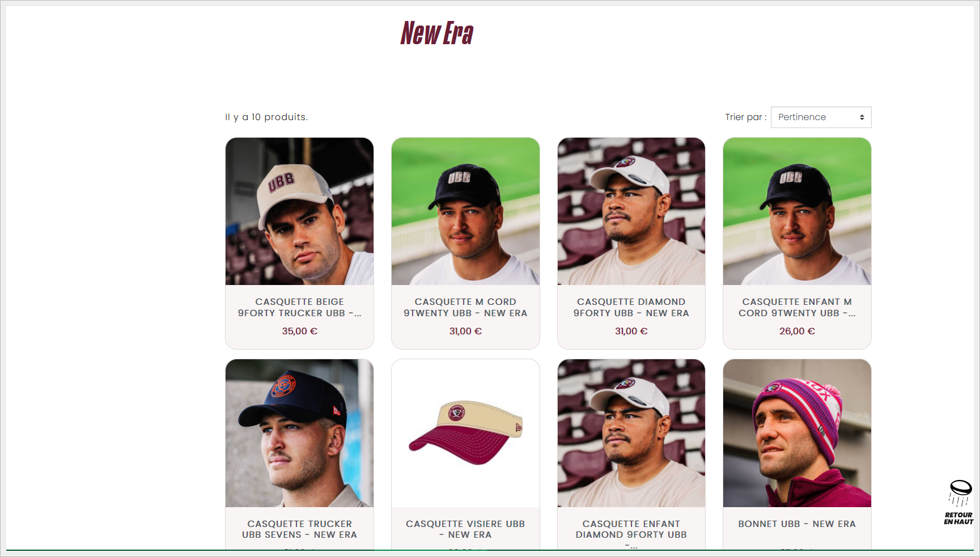The image size is (980, 557).
Task: Click the New Era category heading
Action: pos(436,33)
